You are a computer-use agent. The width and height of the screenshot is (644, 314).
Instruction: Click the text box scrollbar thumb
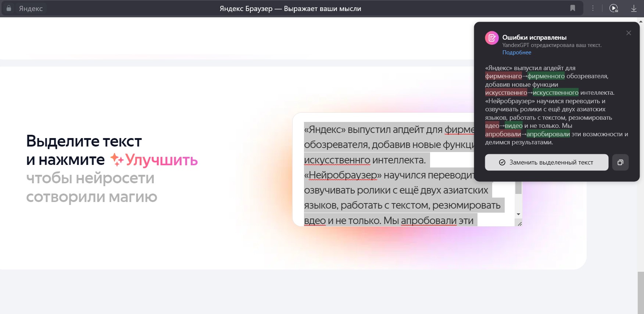click(x=518, y=188)
